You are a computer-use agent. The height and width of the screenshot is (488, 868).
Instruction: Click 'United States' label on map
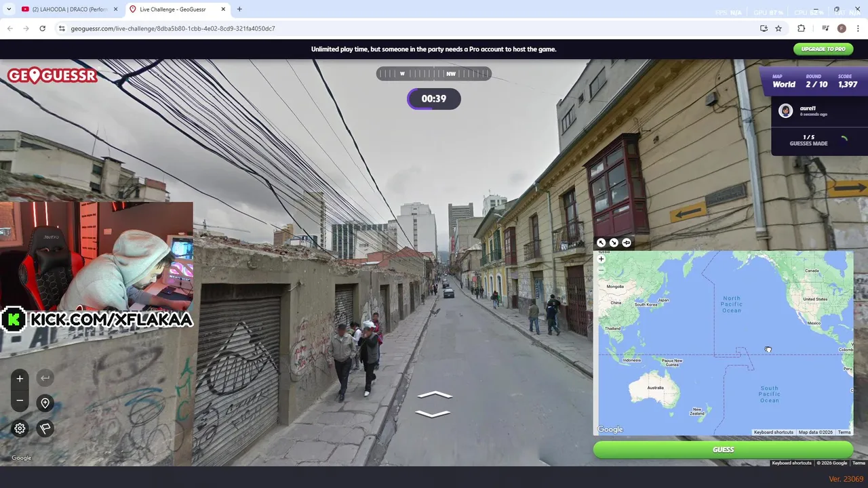tap(814, 299)
